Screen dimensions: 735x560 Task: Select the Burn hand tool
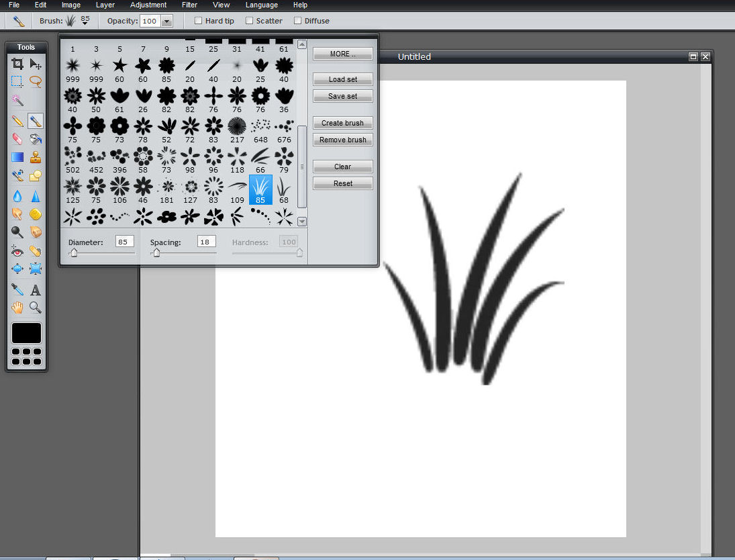tap(36, 232)
